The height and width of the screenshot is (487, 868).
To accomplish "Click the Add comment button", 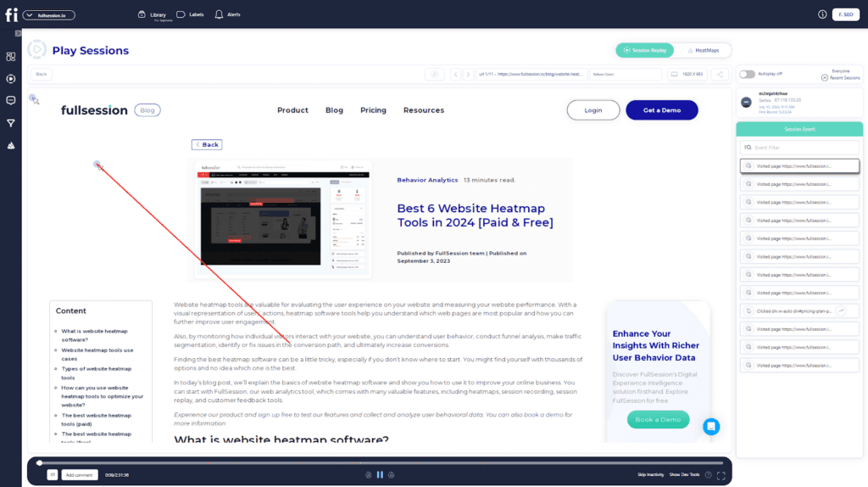I will coord(80,474).
